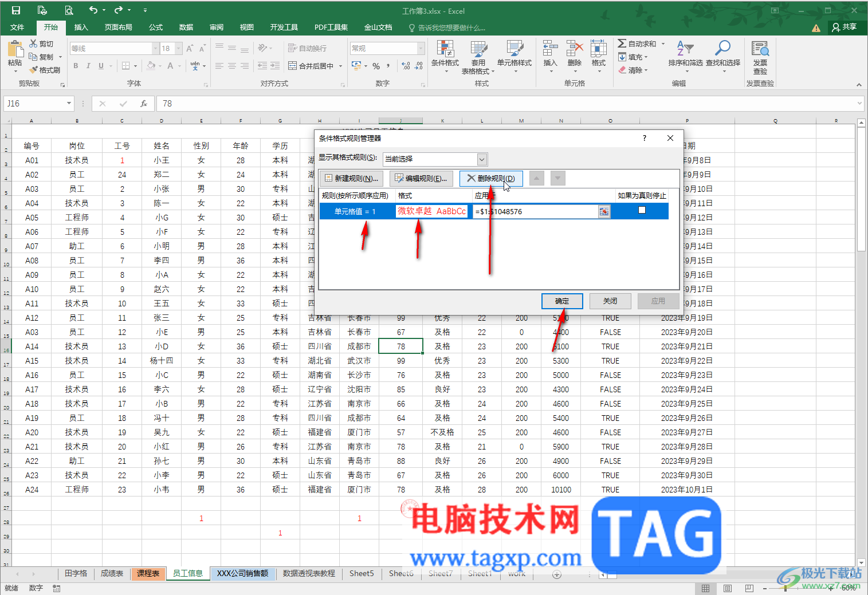Toggle italic formatting

click(88, 66)
